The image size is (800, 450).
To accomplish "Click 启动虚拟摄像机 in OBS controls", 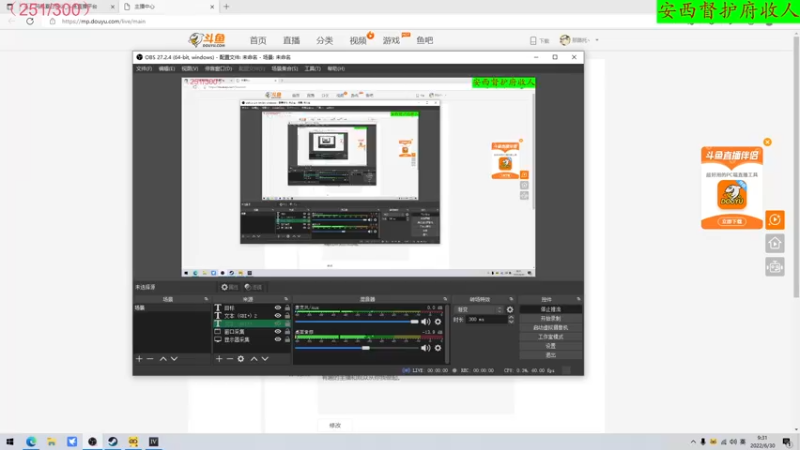I will (551, 328).
